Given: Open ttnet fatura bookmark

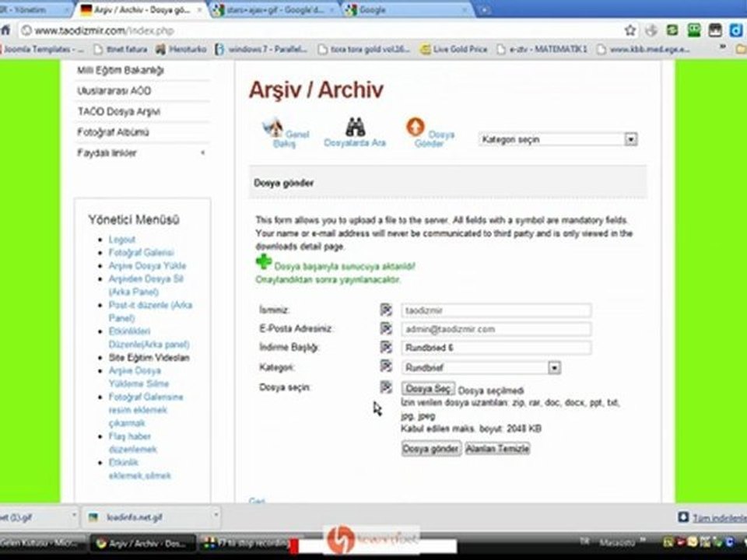Looking at the screenshot, I should point(120,49).
